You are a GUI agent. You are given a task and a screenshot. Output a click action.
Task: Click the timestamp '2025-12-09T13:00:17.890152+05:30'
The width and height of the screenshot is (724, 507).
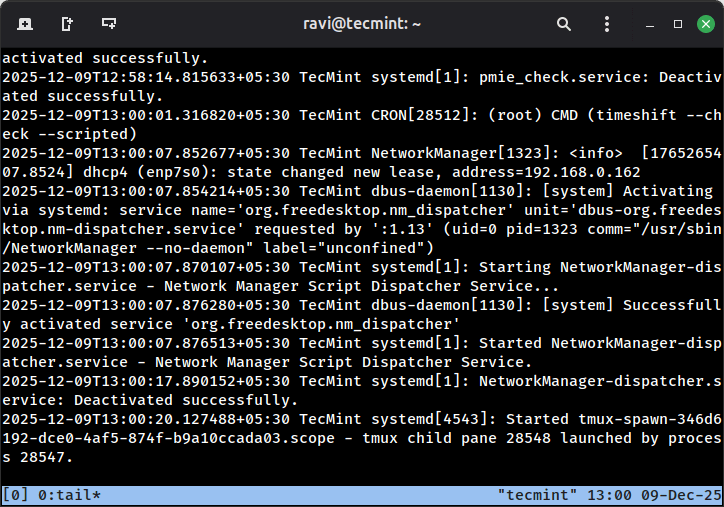[146, 381]
